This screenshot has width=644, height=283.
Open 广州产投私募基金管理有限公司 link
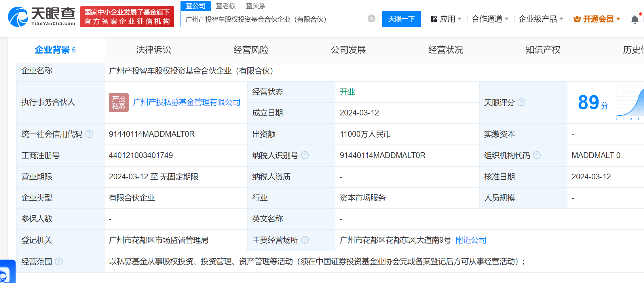(187, 102)
